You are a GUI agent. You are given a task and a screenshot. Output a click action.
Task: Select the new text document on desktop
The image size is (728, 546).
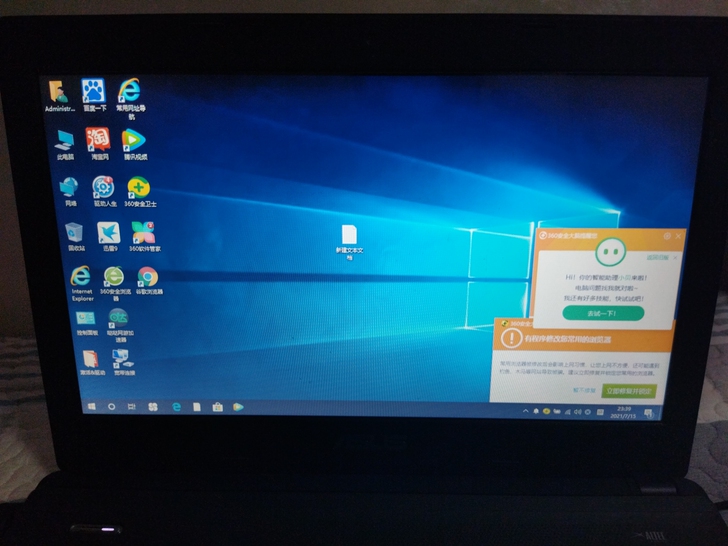tap(350, 235)
